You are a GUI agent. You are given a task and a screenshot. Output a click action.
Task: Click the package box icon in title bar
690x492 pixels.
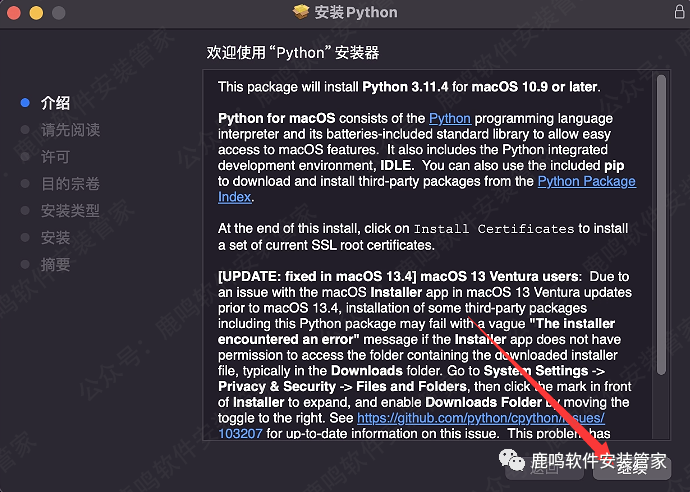tap(301, 12)
